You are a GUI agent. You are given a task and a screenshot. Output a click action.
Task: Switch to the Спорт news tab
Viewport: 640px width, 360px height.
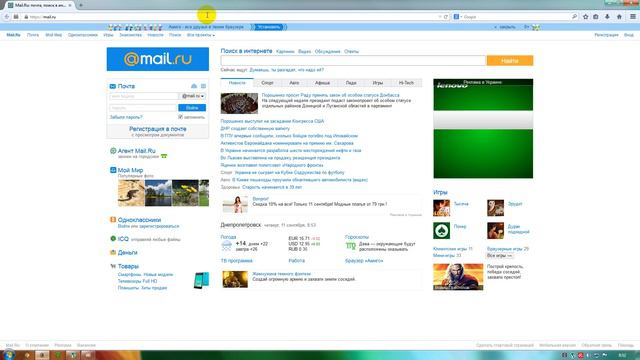(267, 83)
